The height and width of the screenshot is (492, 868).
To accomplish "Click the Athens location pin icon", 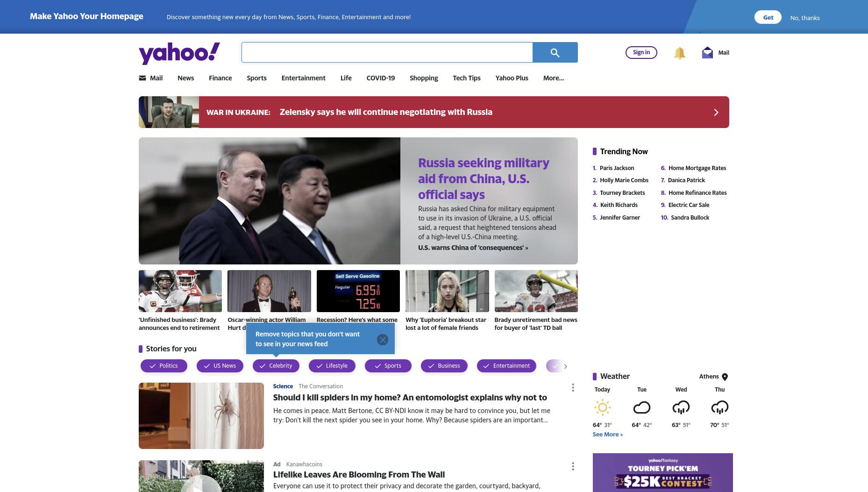I will tap(725, 377).
